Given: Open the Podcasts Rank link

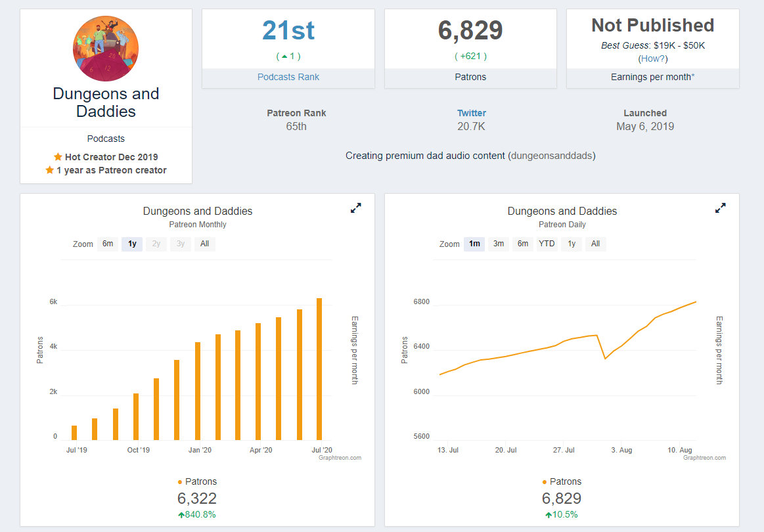Looking at the screenshot, I should click(288, 77).
